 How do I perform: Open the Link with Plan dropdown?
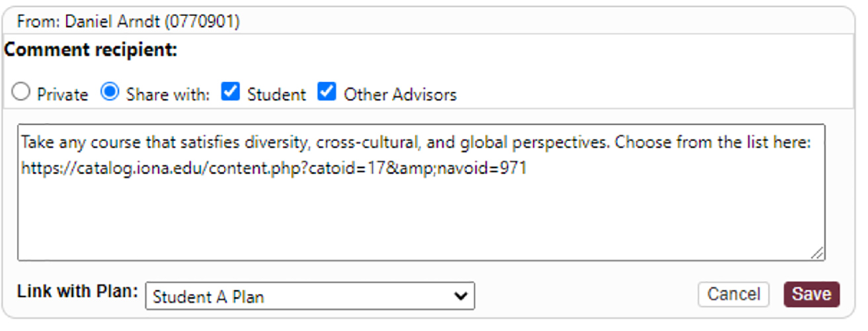click(309, 297)
